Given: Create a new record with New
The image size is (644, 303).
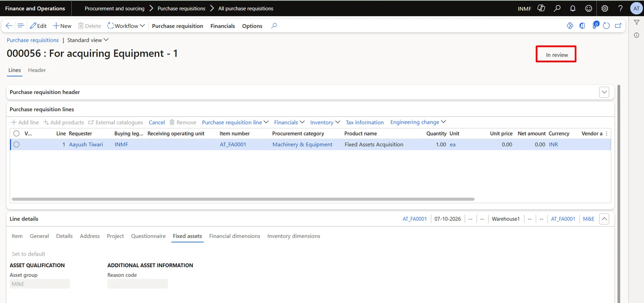Looking at the screenshot, I should pyautogui.click(x=62, y=26).
